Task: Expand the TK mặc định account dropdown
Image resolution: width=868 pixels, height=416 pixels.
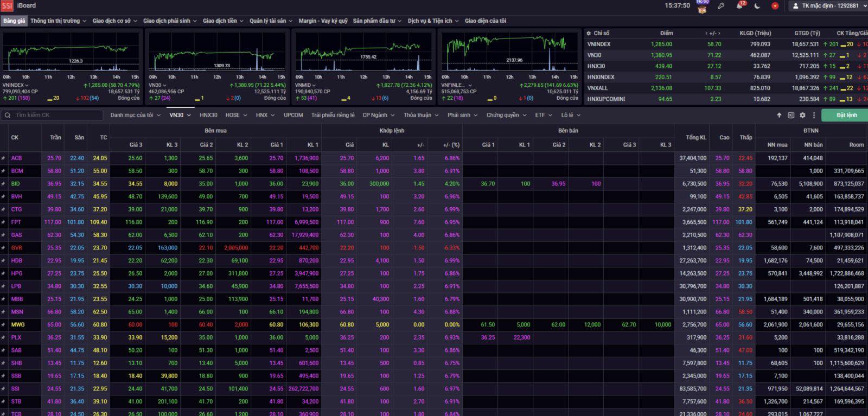Action: 829,6
